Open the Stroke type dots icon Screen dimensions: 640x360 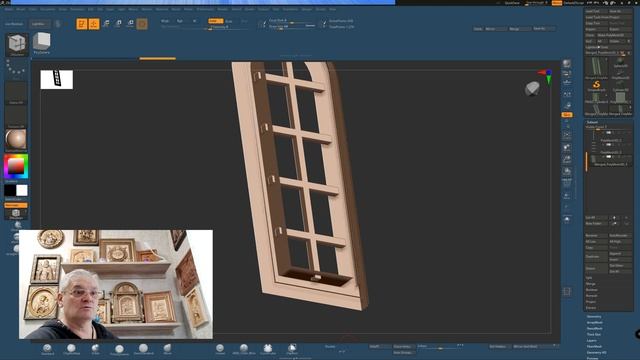point(16,68)
